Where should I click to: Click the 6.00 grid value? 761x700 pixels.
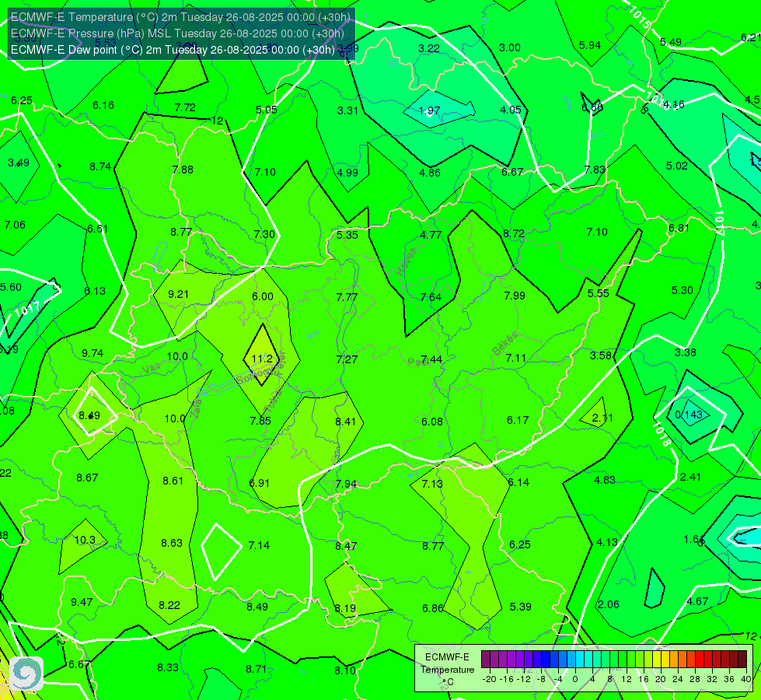263,296
